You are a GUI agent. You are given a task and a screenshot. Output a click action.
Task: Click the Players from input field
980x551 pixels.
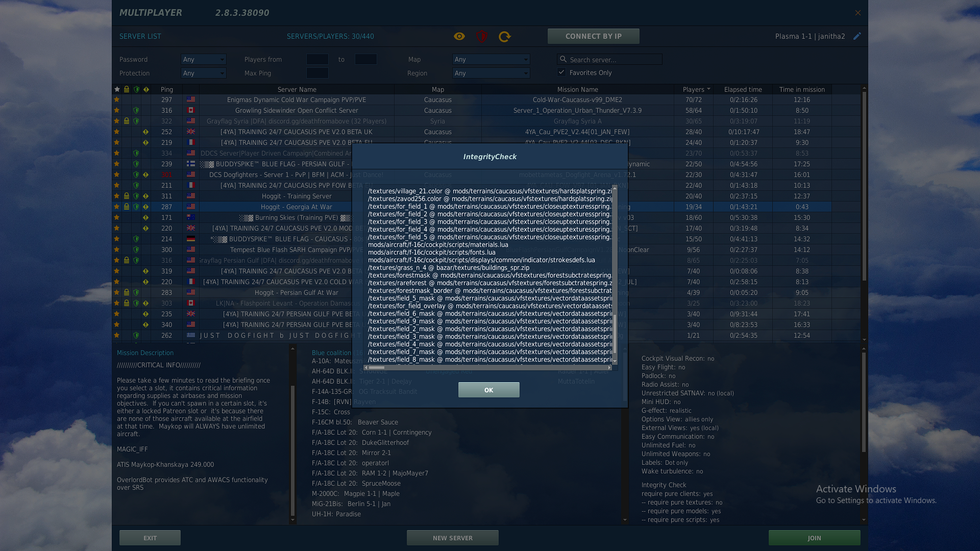317,59
